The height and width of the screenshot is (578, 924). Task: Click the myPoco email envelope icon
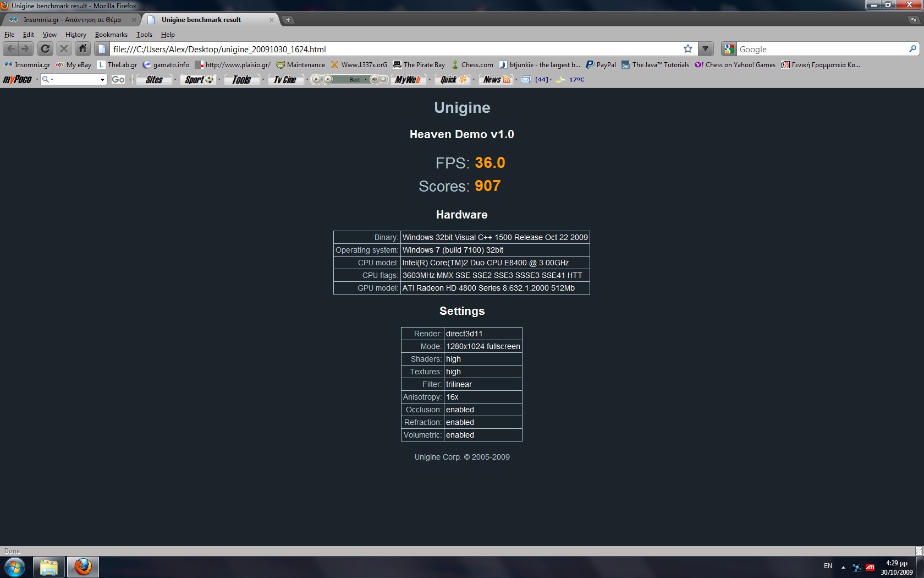pyautogui.click(x=526, y=79)
